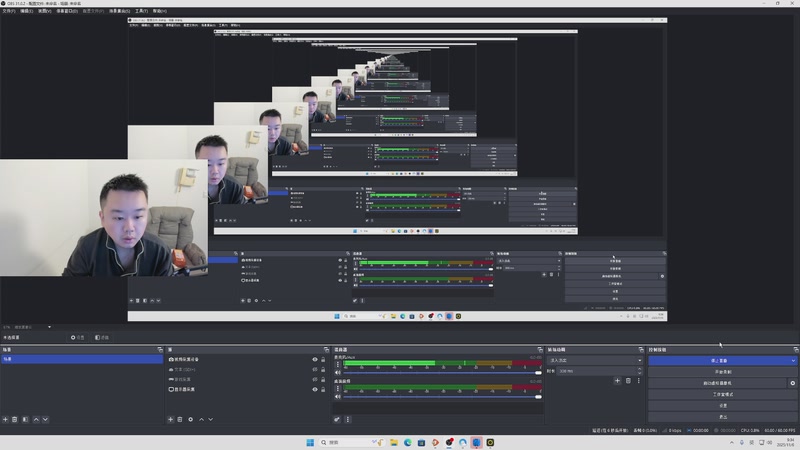The height and width of the screenshot is (450, 800).
Task: Open File Explorer from the taskbar
Action: pos(394,442)
